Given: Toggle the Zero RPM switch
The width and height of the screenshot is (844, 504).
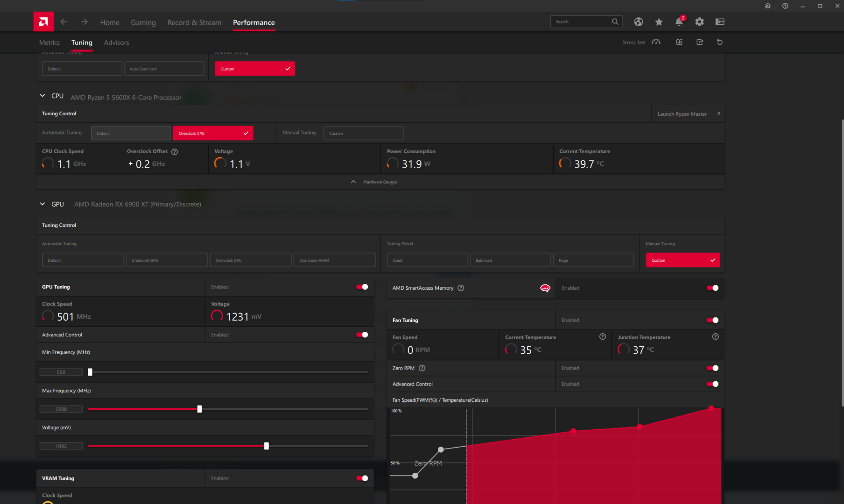Looking at the screenshot, I should point(713,368).
